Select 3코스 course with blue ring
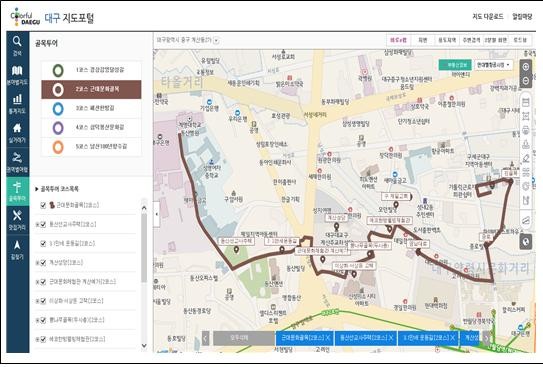543x367 pixels. point(91,109)
